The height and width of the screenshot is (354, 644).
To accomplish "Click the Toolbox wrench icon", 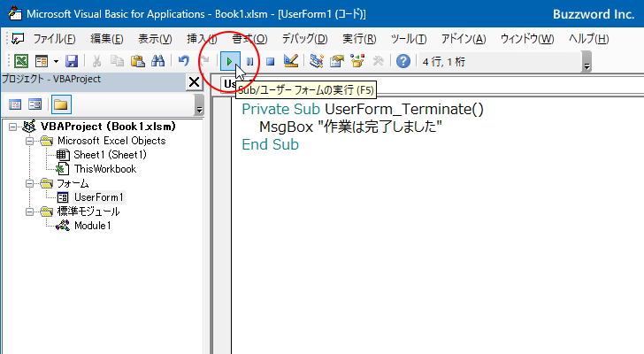I will tap(379, 62).
